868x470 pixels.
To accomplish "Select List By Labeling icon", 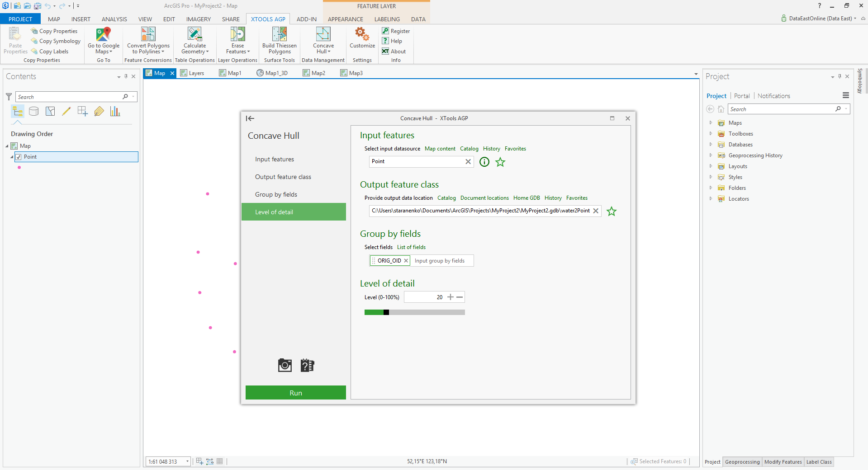I will tap(99, 111).
